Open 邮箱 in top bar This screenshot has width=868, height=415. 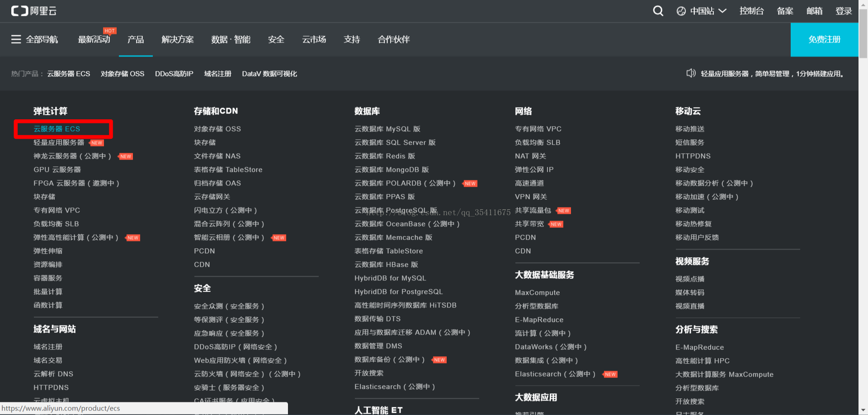click(815, 11)
